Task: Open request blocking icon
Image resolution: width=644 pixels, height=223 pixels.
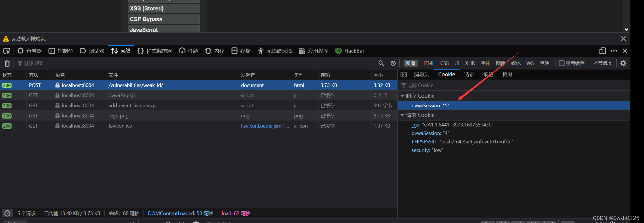Action: point(393,63)
